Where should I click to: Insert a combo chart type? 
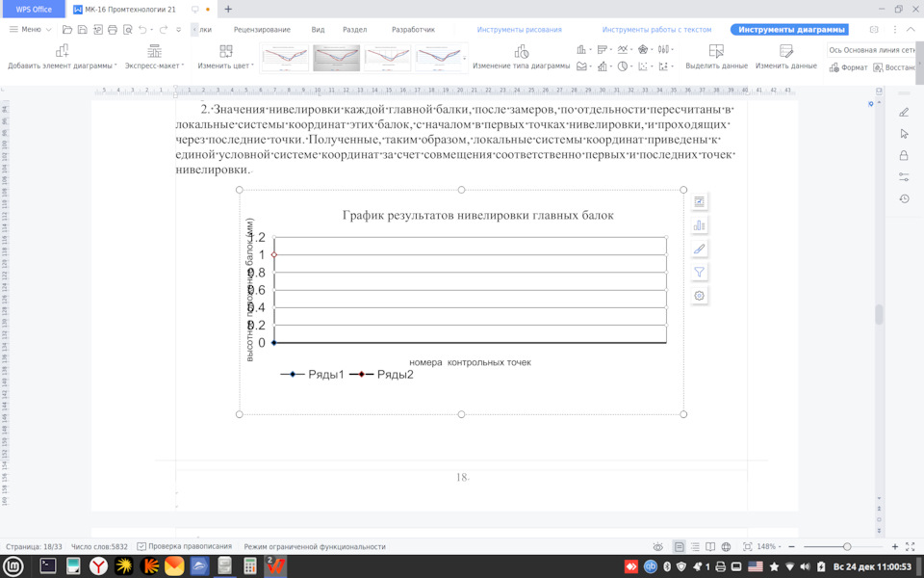pyautogui.click(x=603, y=66)
